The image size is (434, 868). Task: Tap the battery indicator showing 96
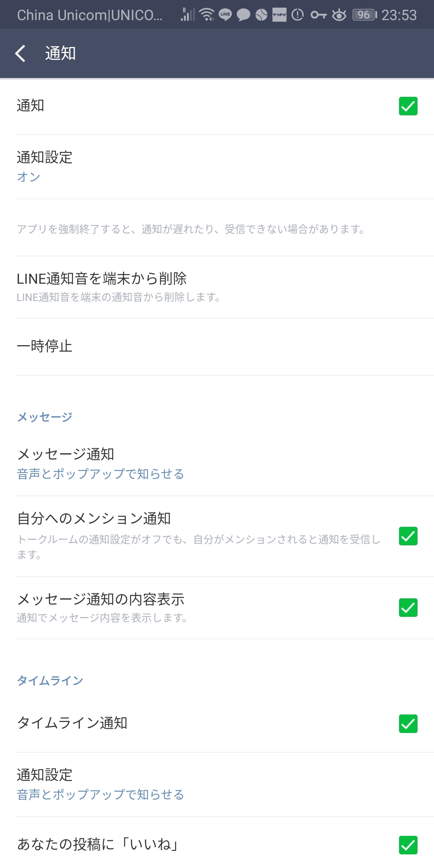point(364,15)
